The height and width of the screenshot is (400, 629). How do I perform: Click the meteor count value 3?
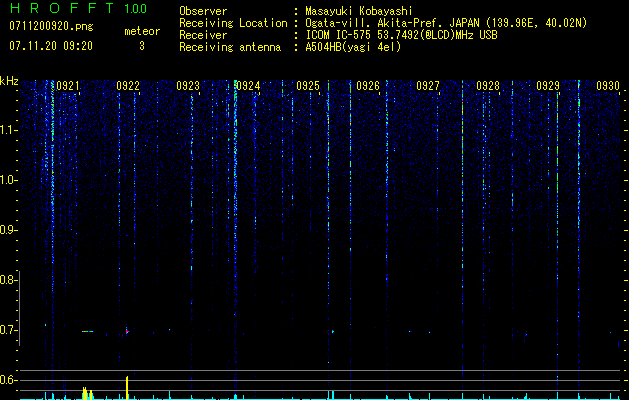point(142,46)
